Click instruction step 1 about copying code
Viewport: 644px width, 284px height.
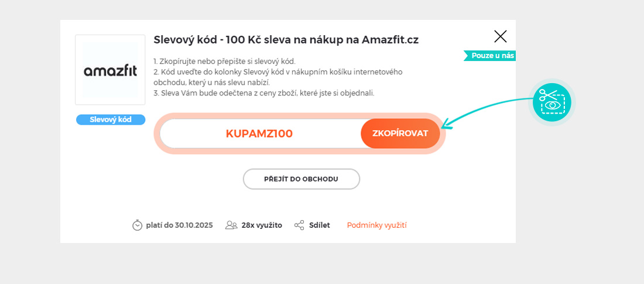tap(224, 61)
